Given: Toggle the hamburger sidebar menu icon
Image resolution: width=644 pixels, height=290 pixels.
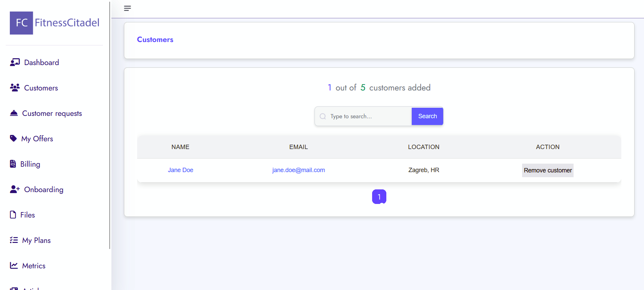Looking at the screenshot, I should [127, 8].
